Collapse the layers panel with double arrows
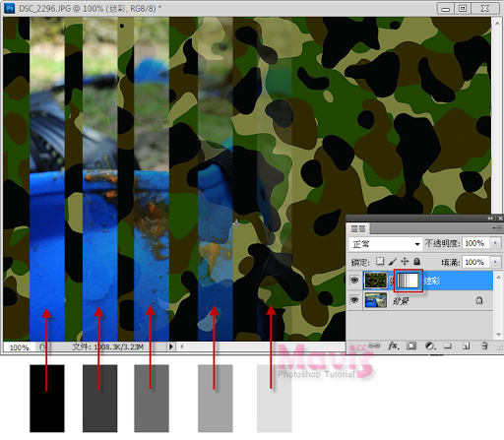Viewport: 504px width, 440px height. tap(490, 219)
